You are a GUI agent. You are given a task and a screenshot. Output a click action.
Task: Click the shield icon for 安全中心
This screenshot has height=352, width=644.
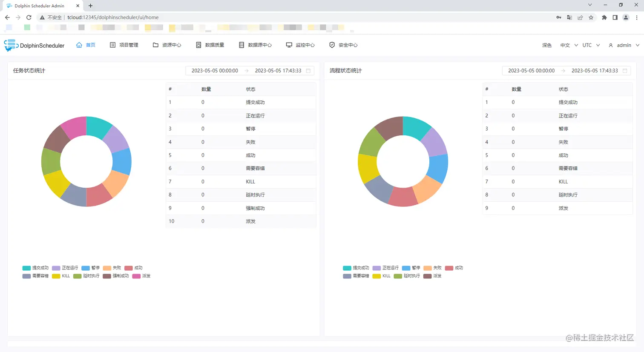[332, 45]
